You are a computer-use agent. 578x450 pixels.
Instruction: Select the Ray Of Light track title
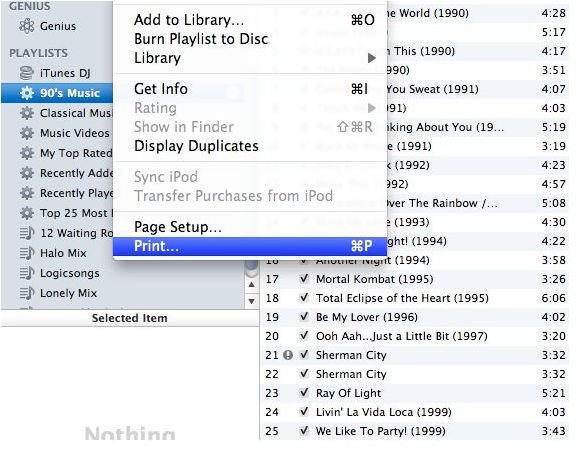click(348, 393)
